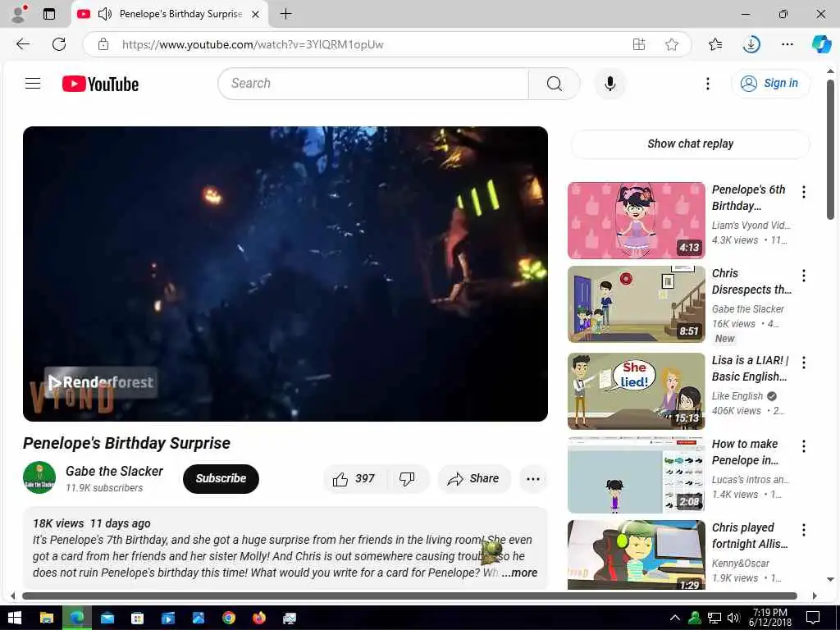Click the scroll right arrow
The width and height of the screenshot is (840, 630).
(x=815, y=596)
